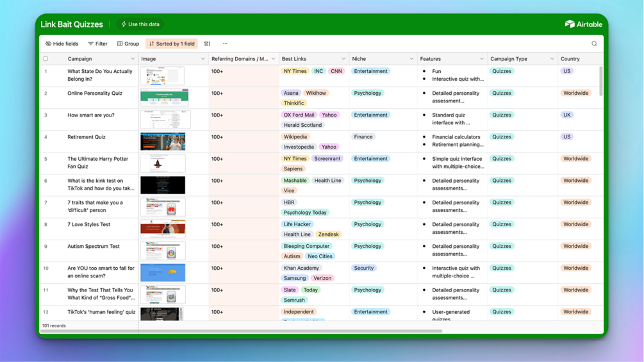Click the Airtable logo
The width and height of the screenshot is (644, 362).
click(584, 24)
